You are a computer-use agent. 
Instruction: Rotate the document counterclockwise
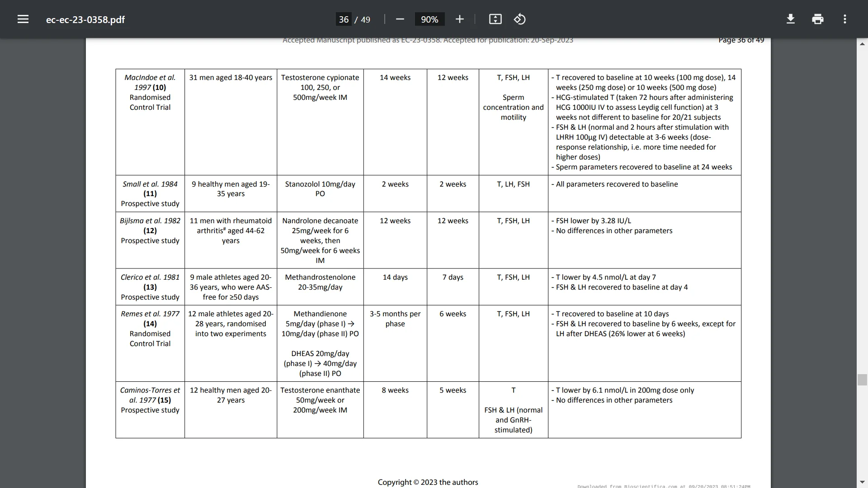(x=520, y=19)
